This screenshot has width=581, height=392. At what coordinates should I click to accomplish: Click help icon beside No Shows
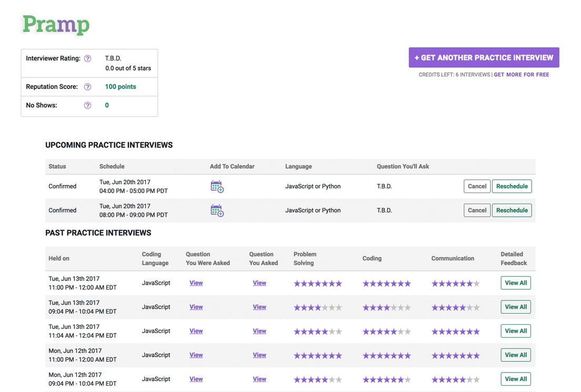click(87, 105)
